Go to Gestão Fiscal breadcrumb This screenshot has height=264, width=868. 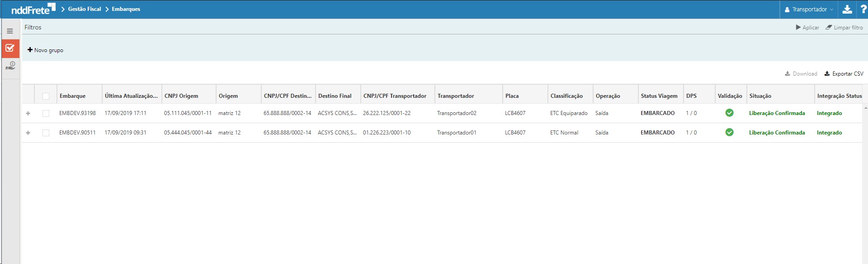(84, 9)
